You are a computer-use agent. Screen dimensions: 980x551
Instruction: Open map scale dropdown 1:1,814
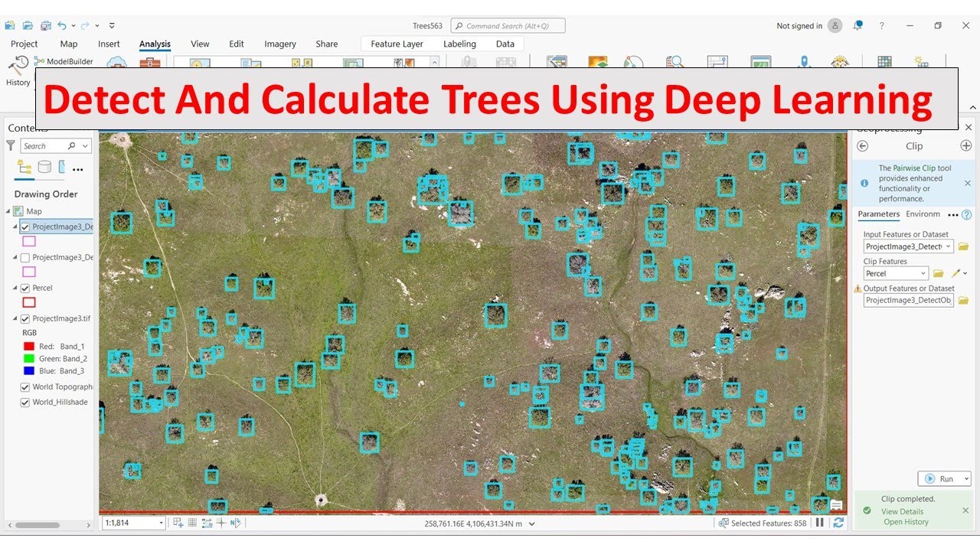point(161,523)
